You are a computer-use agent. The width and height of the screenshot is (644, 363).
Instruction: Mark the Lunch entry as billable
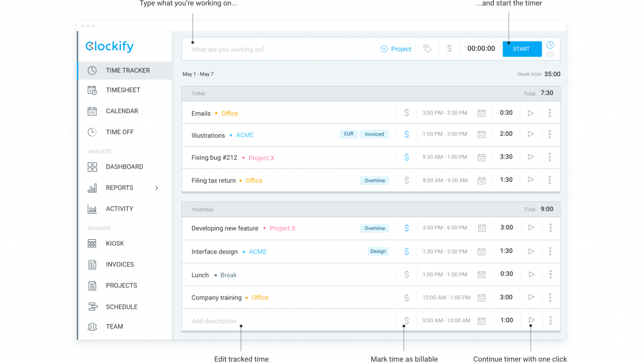coord(406,274)
